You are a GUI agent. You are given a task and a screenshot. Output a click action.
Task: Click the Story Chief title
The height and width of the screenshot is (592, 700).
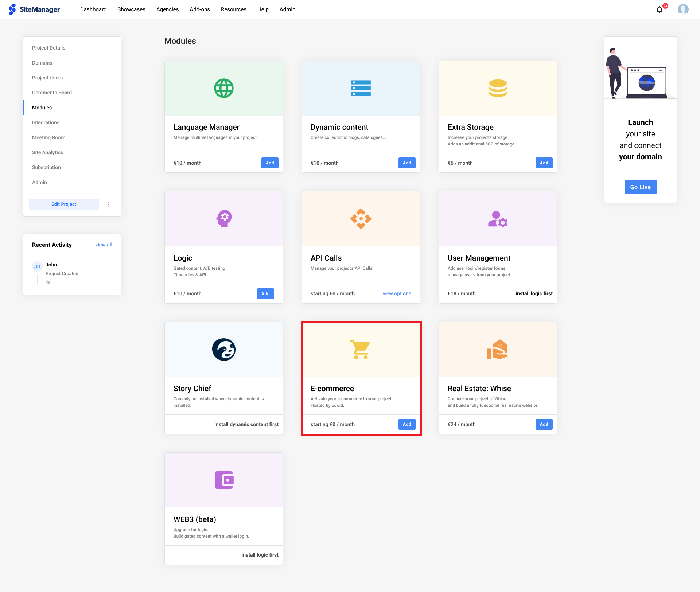click(x=192, y=389)
